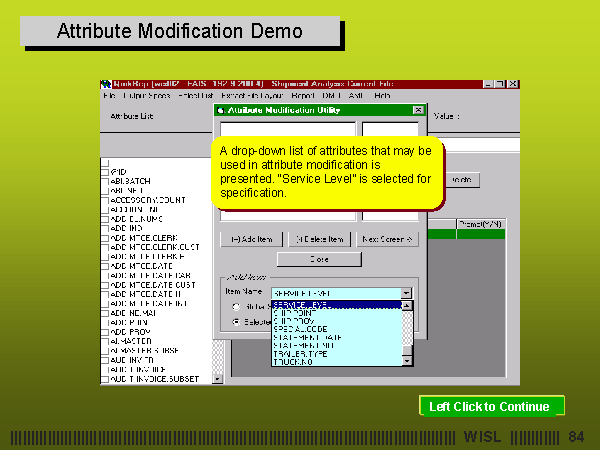
Task: Tick the #ID checkbox in attribute list
Action: [x=105, y=172]
